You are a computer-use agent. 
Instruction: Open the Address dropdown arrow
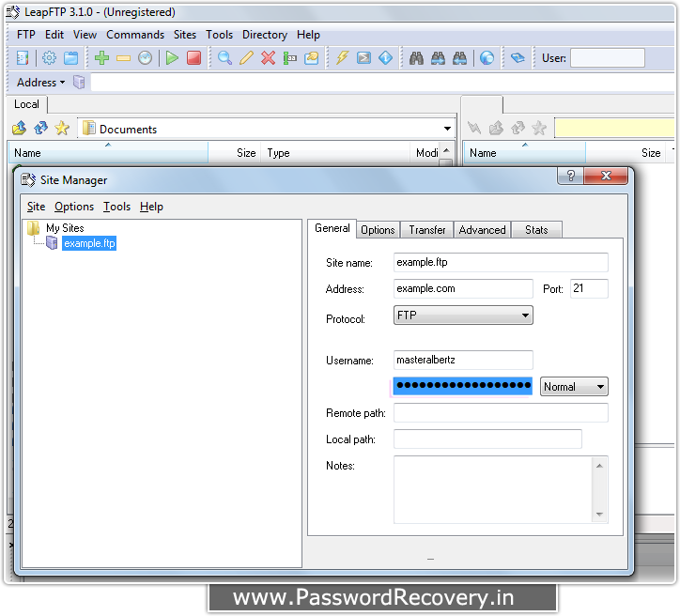coord(62,83)
